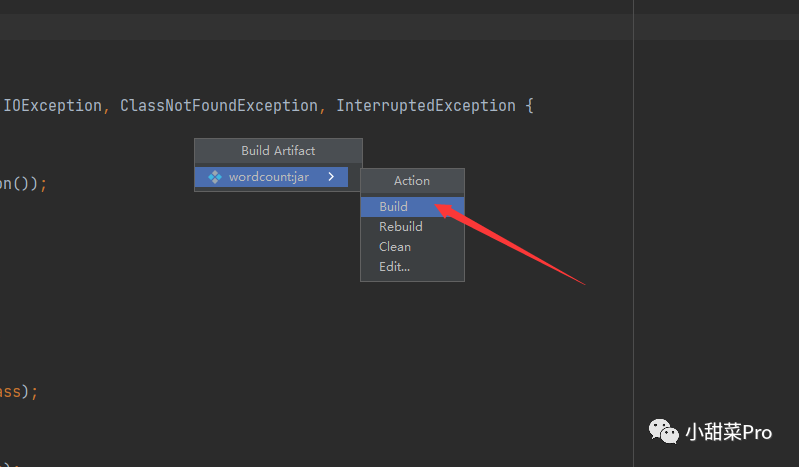The width and height of the screenshot is (799, 467).
Task: Click ClassNotFoundException in the throws clause
Action: point(219,106)
